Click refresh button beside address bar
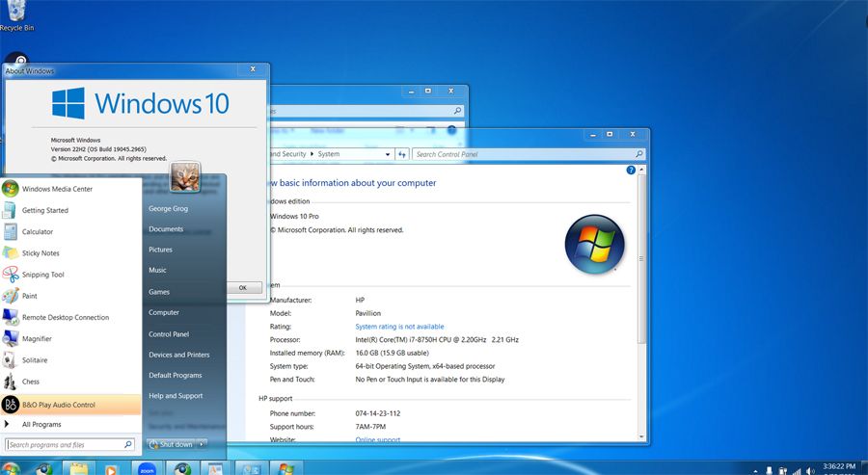The image size is (868, 475). coord(402,154)
